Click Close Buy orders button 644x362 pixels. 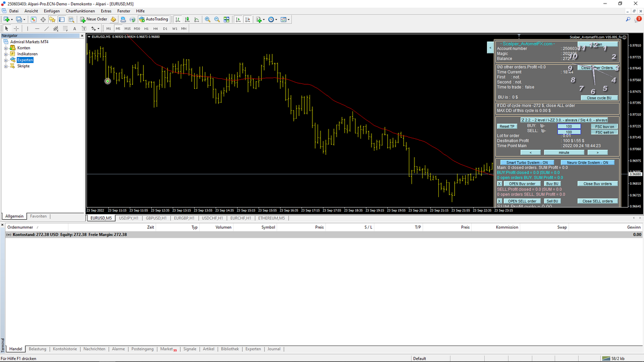[598, 184]
